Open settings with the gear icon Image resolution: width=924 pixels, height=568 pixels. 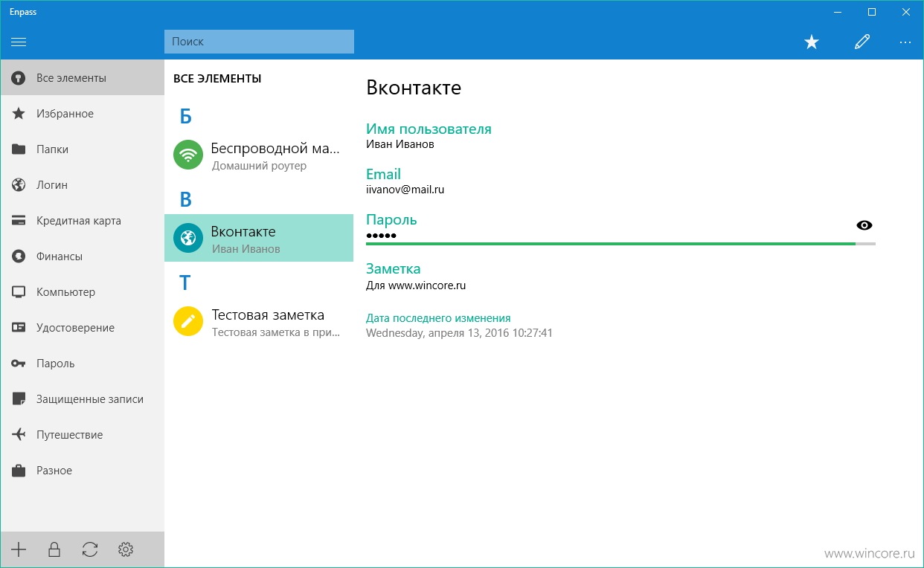tap(126, 550)
